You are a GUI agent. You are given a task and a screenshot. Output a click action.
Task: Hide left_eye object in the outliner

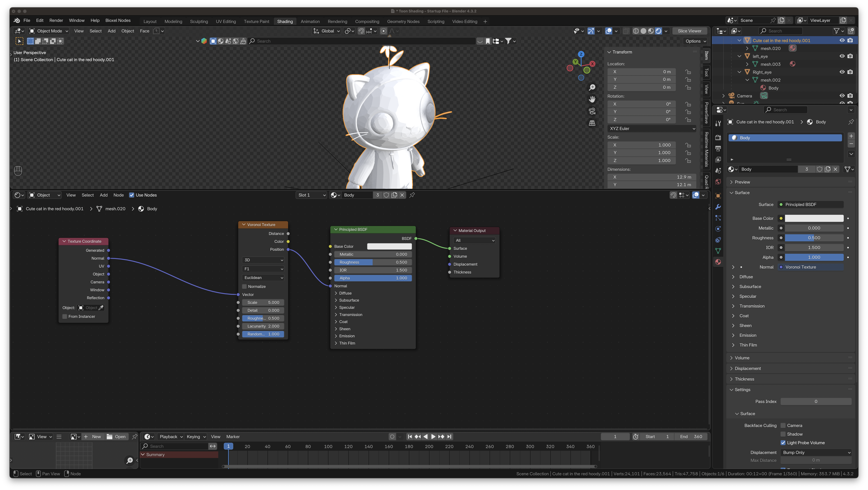tap(842, 56)
